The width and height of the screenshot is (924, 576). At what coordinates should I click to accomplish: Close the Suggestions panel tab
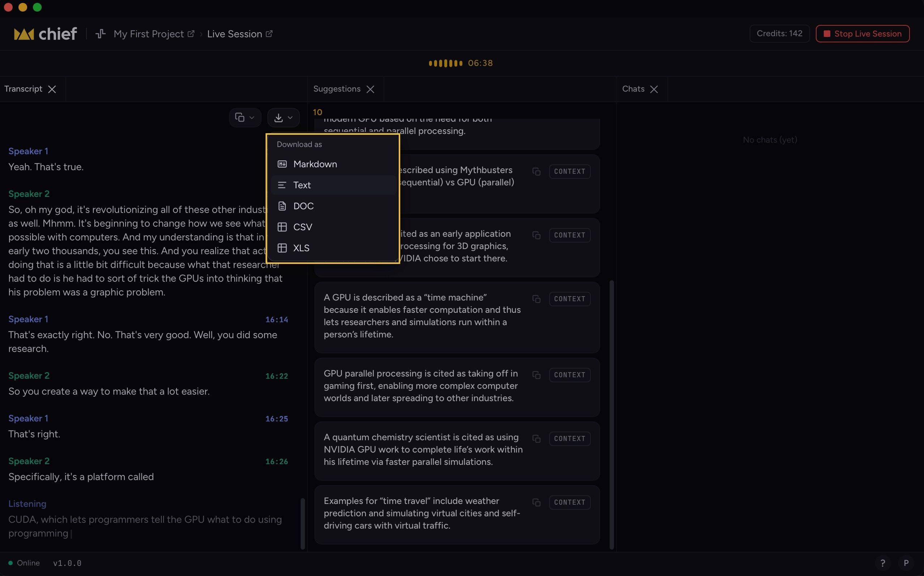[x=370, y=89]
